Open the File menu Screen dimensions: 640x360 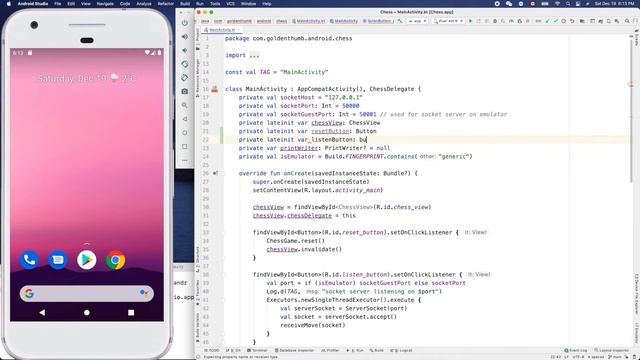58,4
